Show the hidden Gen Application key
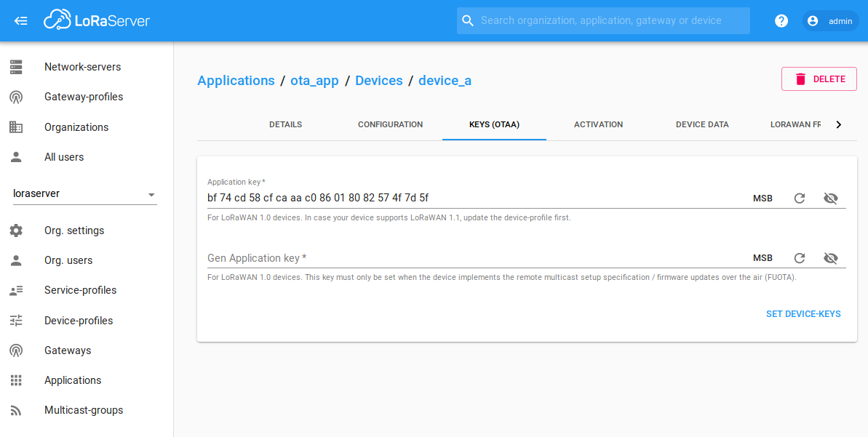 (x=830, y=257)
